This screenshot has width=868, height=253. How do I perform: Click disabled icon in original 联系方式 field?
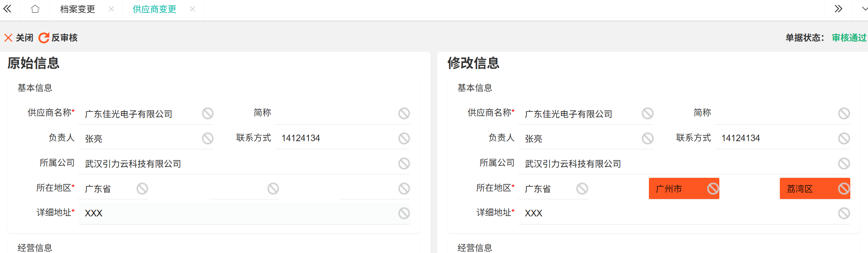(404, 138)
